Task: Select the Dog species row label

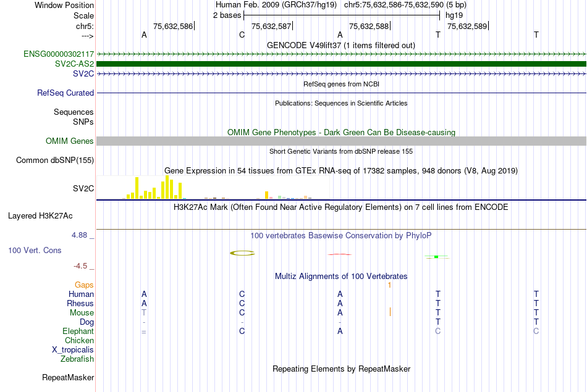Action: click(x=87, y=322)
